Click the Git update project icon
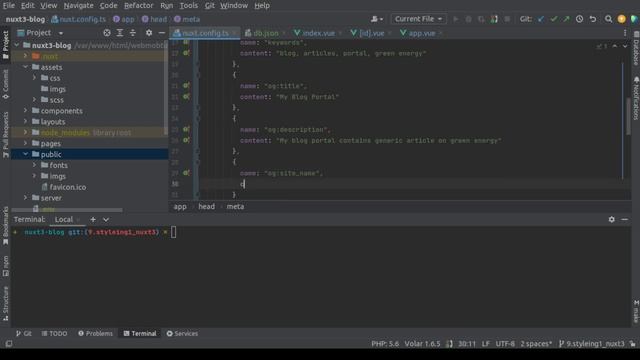Image resolution: width=640 pixels, height=360 pixels. [x=541, y=19]
